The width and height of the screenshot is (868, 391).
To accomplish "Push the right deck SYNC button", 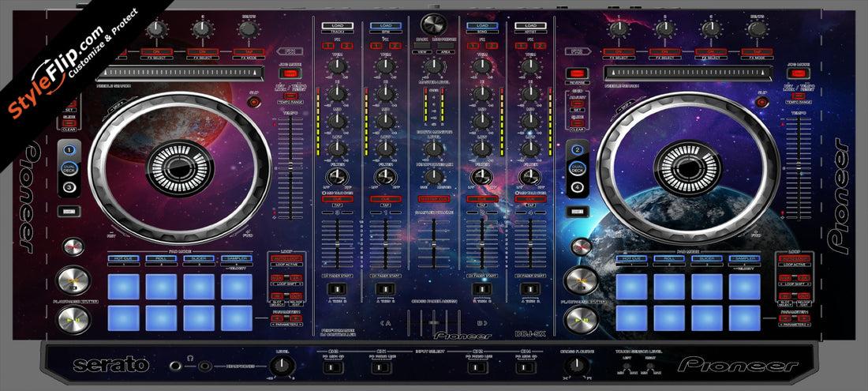I will (x=582, y=246).
